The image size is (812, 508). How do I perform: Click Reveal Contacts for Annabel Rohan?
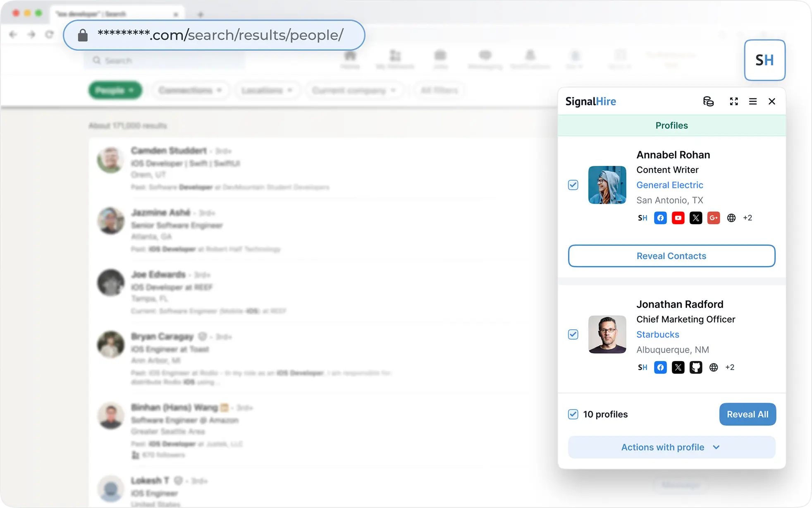(x=671, y=256)
